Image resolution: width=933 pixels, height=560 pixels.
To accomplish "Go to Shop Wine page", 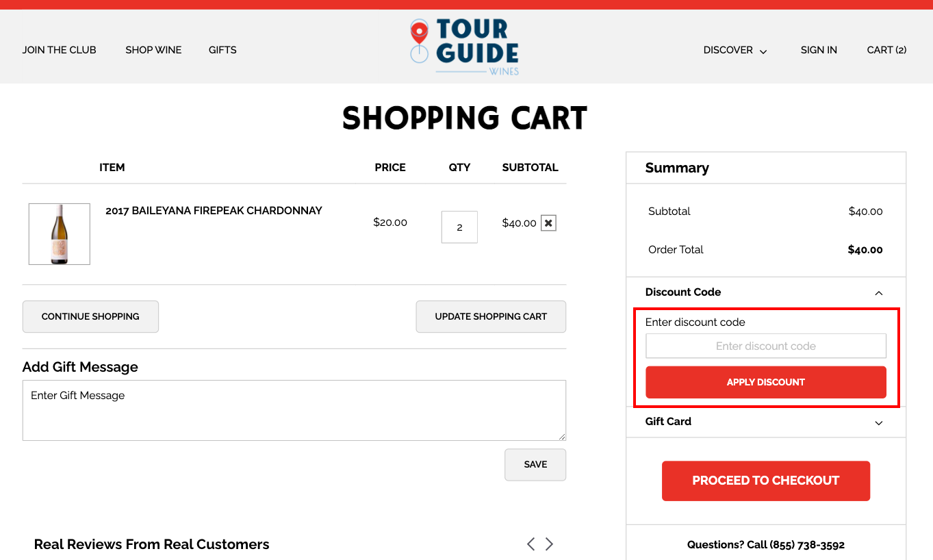I will 153,50.
